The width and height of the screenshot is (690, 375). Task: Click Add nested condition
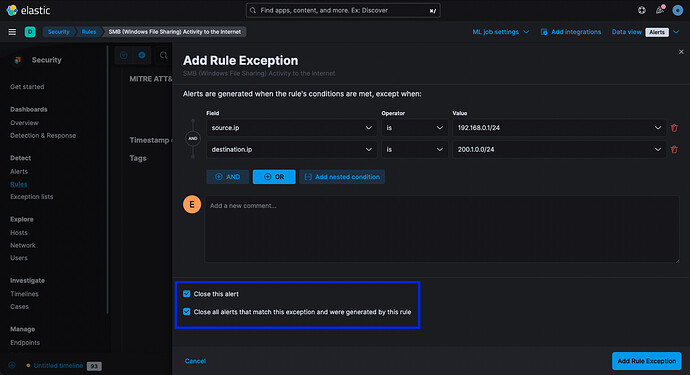click(x=342, y=176)
